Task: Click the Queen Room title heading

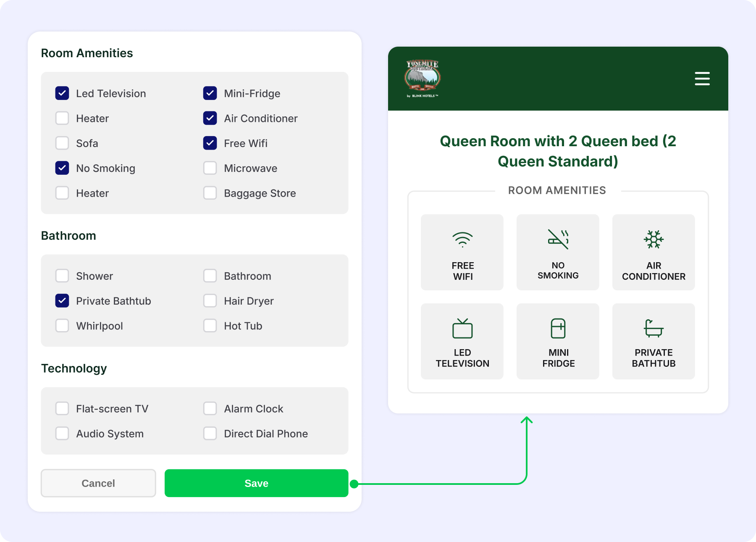Action: pos(558,151)
